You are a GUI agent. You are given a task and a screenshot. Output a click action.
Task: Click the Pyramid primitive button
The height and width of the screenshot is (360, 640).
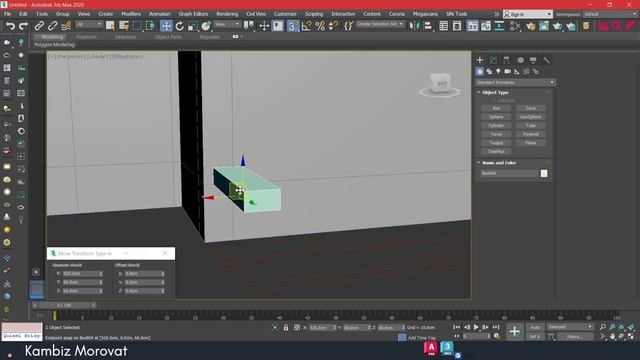(x=531, y=134)
